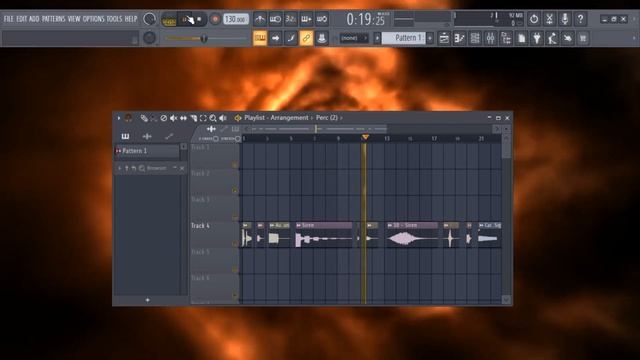The image size is (640, 360).
Task: Open the FILE menu
Action: coord(8,19)
